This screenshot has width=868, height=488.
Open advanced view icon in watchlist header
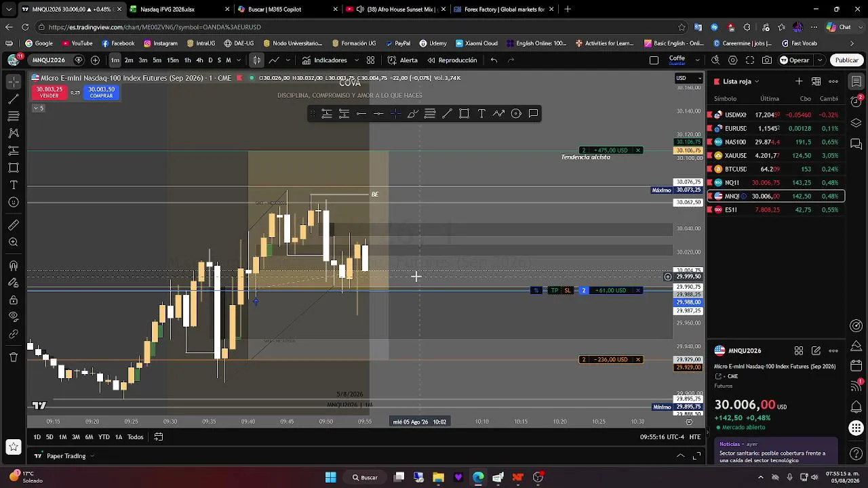pyautogui.click(x=816, y=81)
